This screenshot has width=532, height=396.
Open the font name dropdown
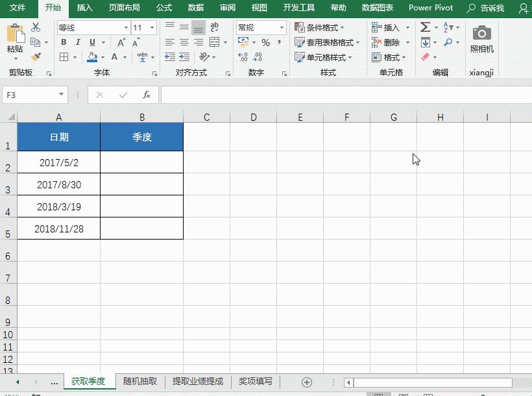(x=126, y=27)
